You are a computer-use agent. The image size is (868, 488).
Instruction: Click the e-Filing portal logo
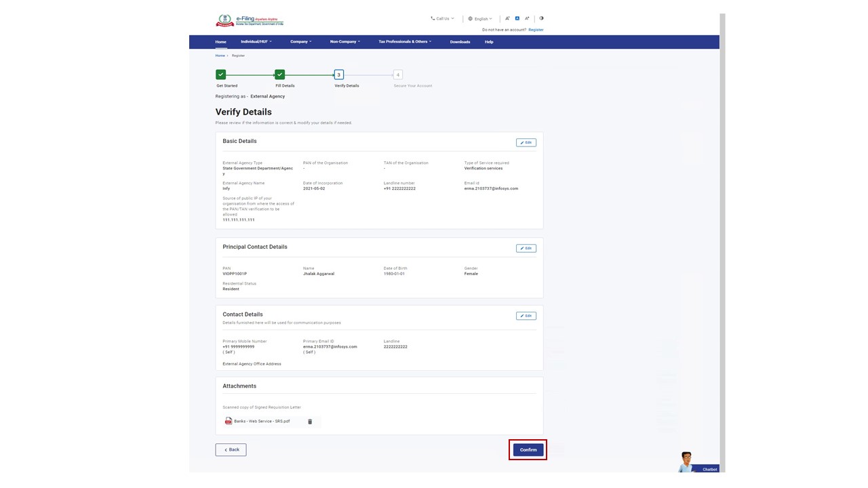tap(249, 20)
